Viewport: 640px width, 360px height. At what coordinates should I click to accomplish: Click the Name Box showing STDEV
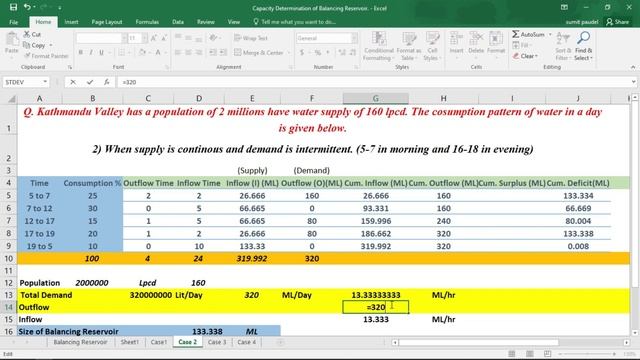[x=22, y=82]
